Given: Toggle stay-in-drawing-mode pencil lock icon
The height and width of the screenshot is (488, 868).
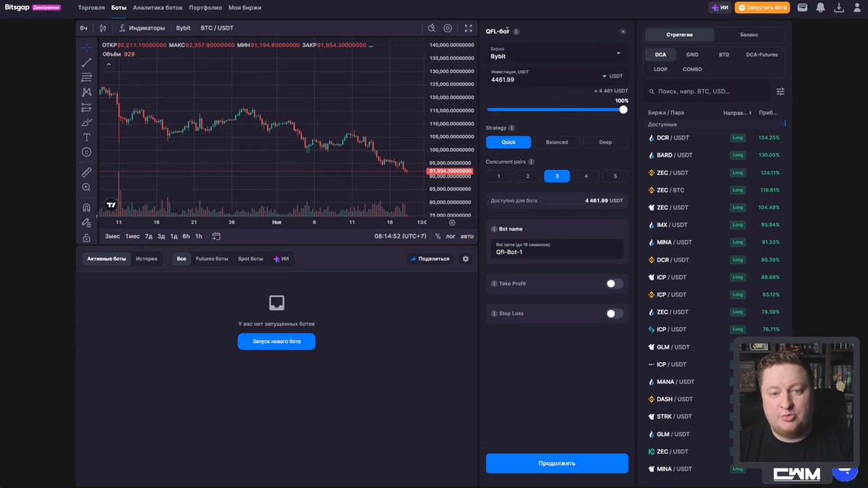Looking at the screenshot, I should click(x=87, y=223).
